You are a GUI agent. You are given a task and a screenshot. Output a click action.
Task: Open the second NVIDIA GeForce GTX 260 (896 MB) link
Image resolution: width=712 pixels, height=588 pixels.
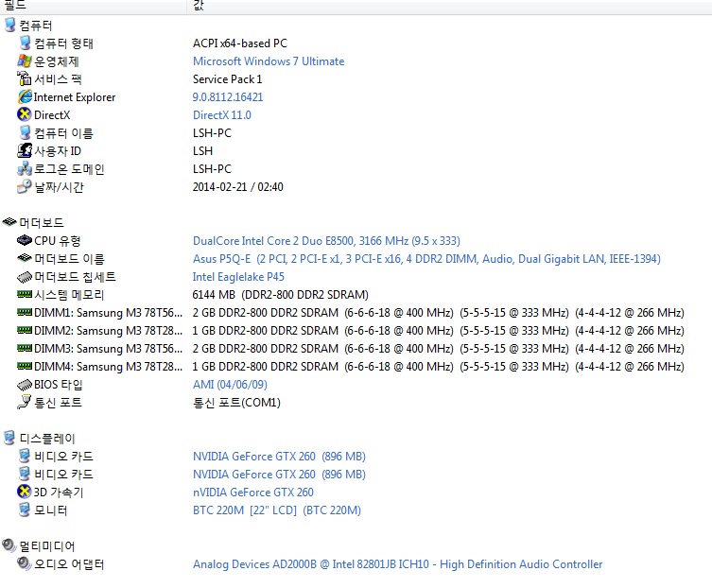pyautogui.click(x=279, y=474)
